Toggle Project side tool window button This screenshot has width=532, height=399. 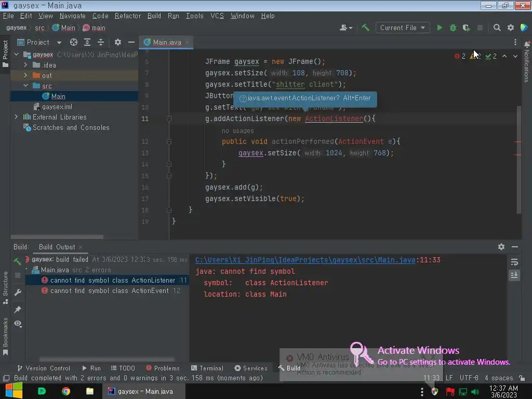coord(5,54)
